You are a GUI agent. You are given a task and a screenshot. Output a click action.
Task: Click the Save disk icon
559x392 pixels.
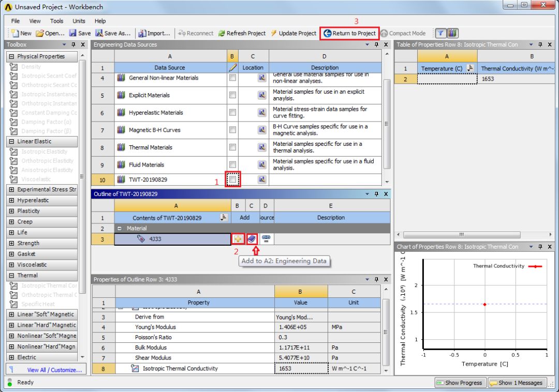point(73,33)
